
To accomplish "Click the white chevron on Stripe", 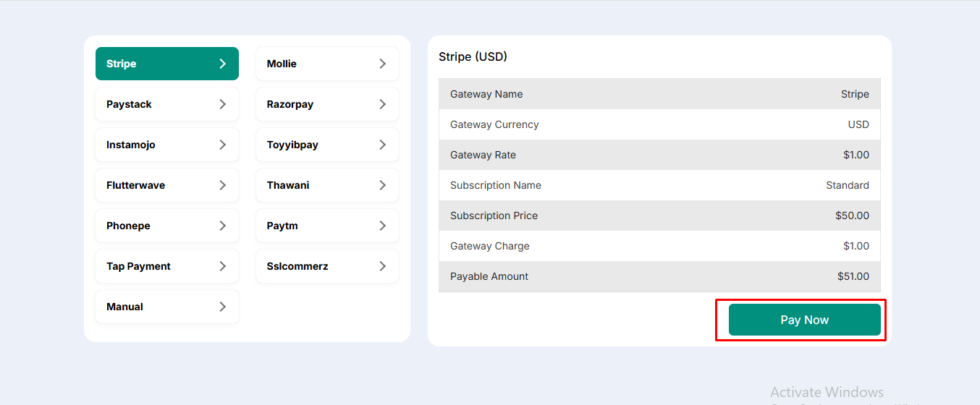I will [x=222, y=64].
